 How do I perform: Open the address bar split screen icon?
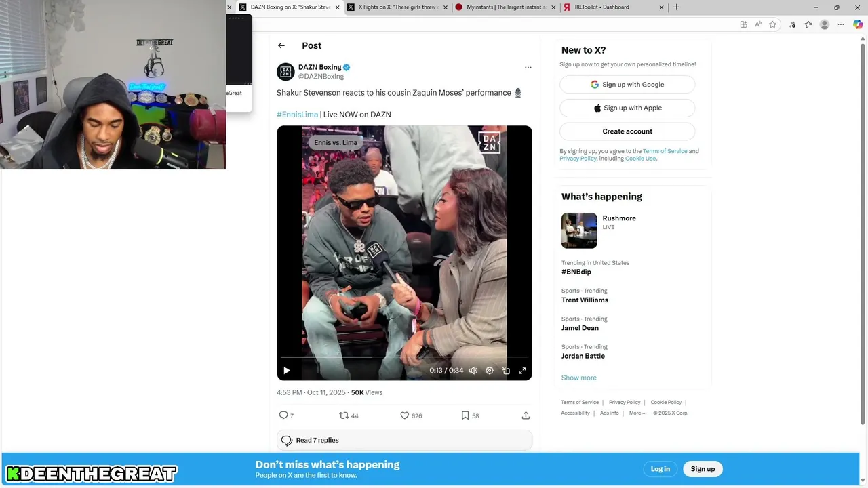[x=744, y=24]
